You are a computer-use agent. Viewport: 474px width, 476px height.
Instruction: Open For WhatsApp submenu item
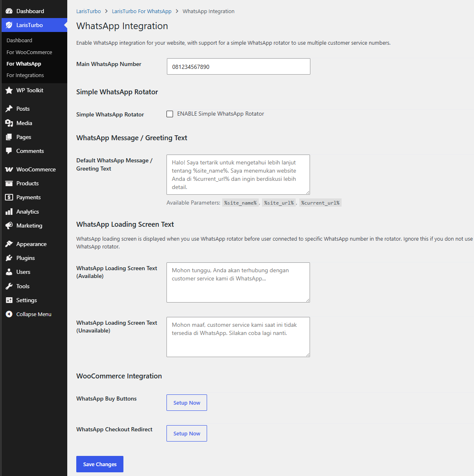[24, 64]
